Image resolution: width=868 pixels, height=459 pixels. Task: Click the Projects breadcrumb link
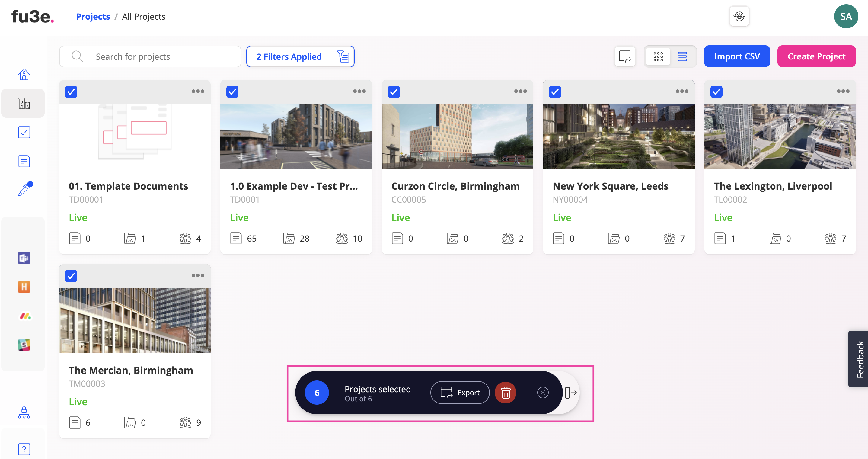(93, 17)
